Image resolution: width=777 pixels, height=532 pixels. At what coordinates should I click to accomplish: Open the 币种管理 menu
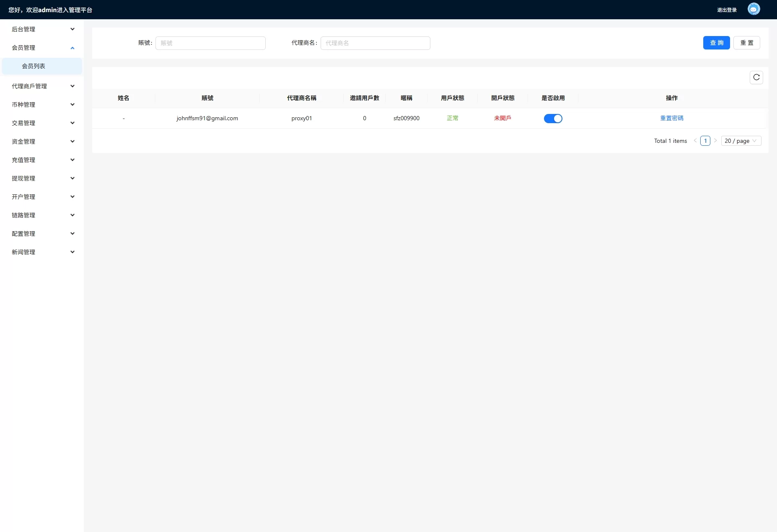[42, 105]
